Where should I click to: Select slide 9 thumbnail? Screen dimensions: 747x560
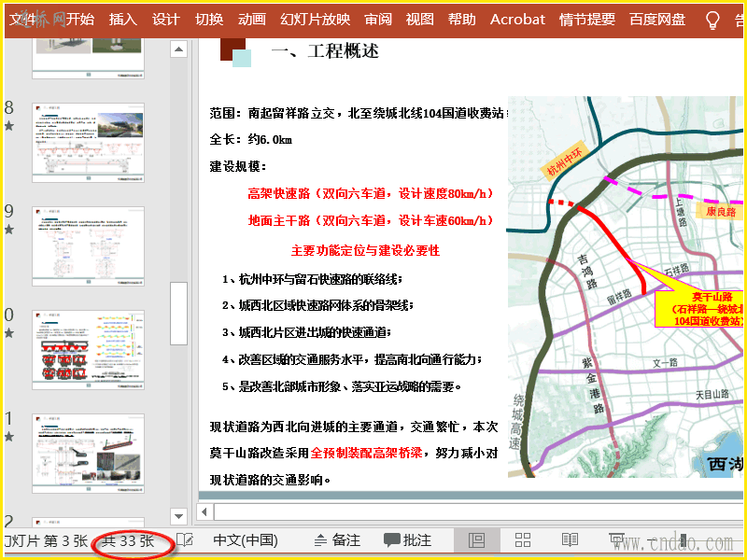(88, 246)
